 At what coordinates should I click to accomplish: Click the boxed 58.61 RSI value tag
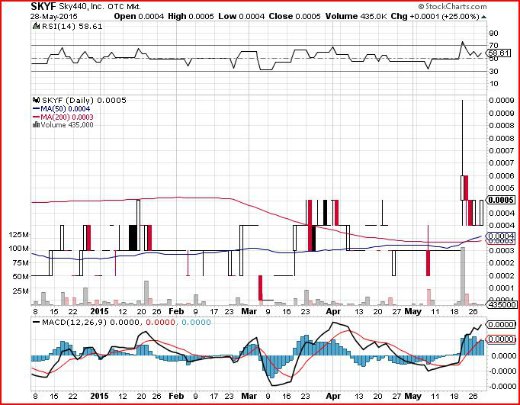(499, 53)
